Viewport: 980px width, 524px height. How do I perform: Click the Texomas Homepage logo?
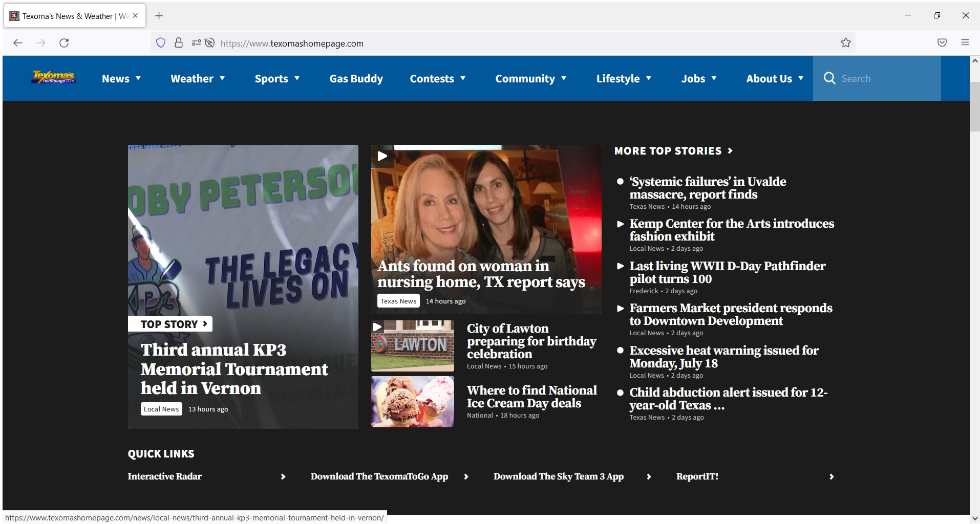coord(53,78)
